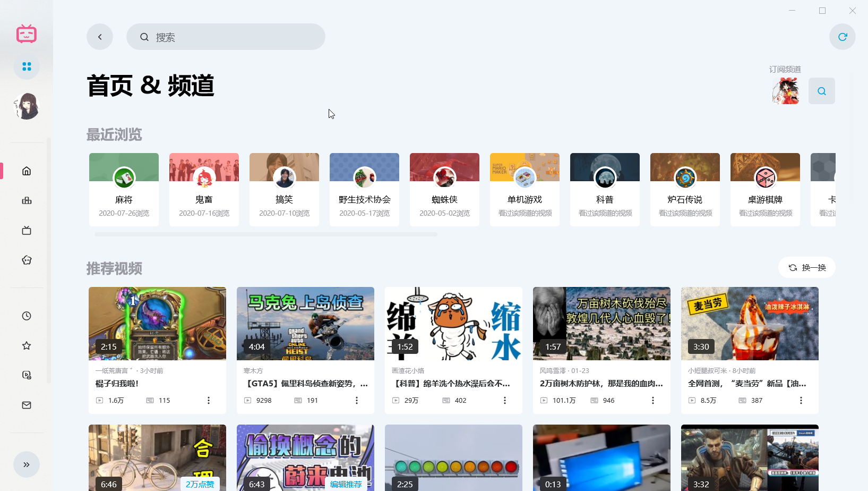Open the video settings icon in sidebar

[x=27, y=375]
